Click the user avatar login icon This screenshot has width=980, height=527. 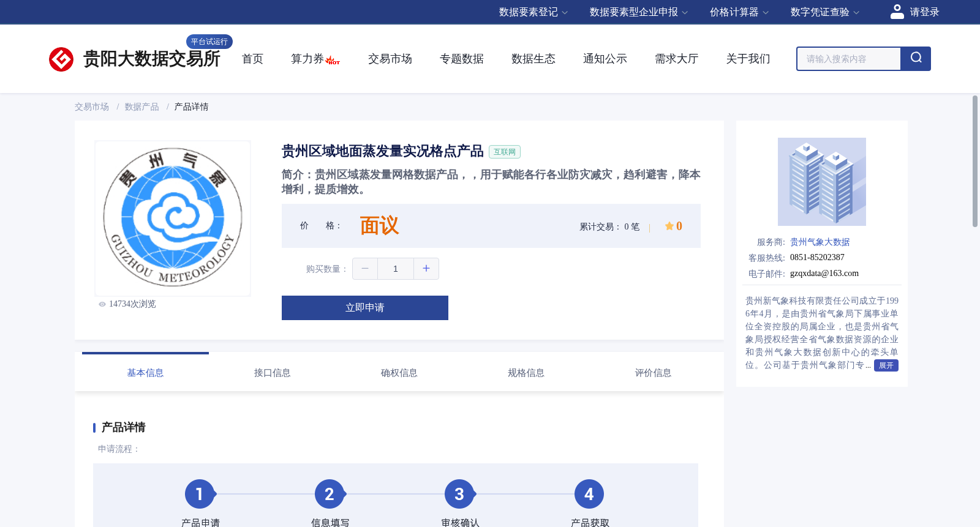897,12
